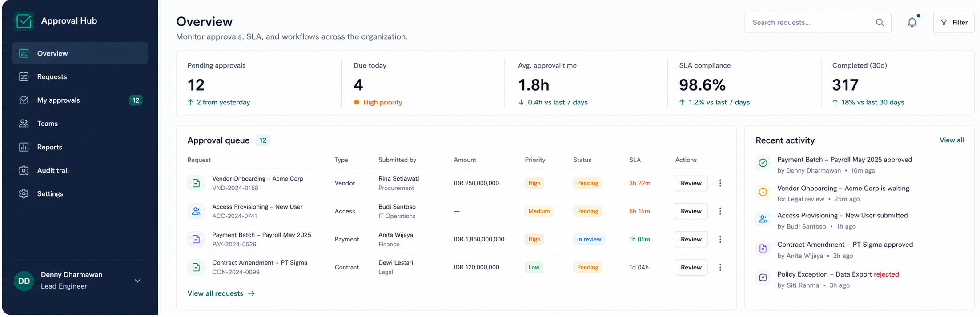This screenshot has width=980, height=317.
Task: Open the Settings page
Action: [x=80, y=194]
